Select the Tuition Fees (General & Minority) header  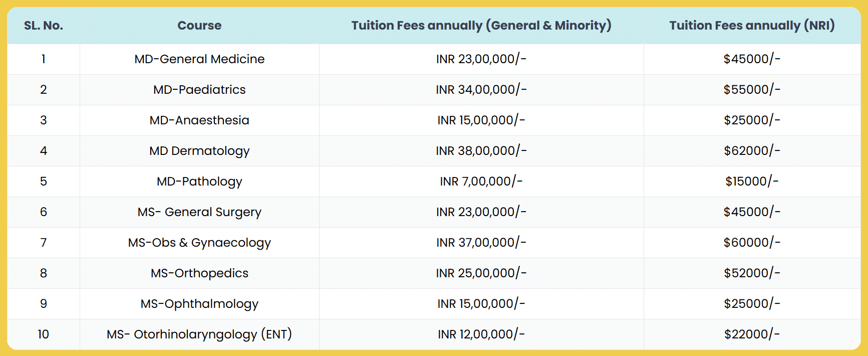pos(481,26)
